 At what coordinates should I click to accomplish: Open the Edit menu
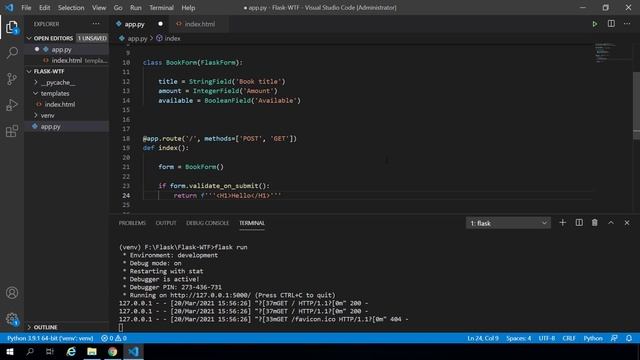[x=44, y=8]
